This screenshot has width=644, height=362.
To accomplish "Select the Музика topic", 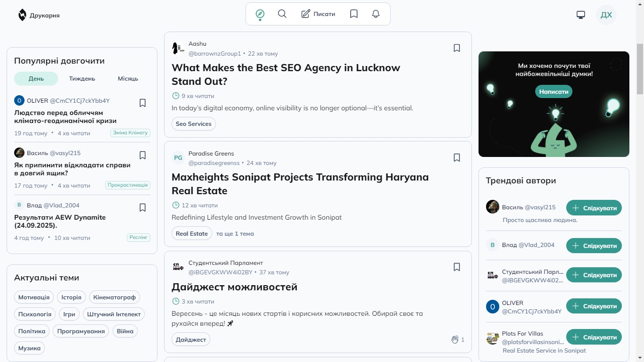I will pyautogui.click(x=30, y=348).
